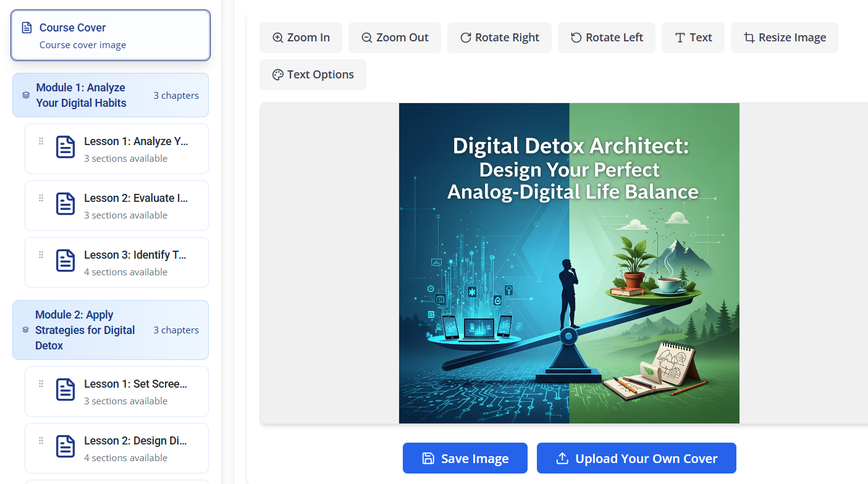Switch to the Course Cover section

110,35
